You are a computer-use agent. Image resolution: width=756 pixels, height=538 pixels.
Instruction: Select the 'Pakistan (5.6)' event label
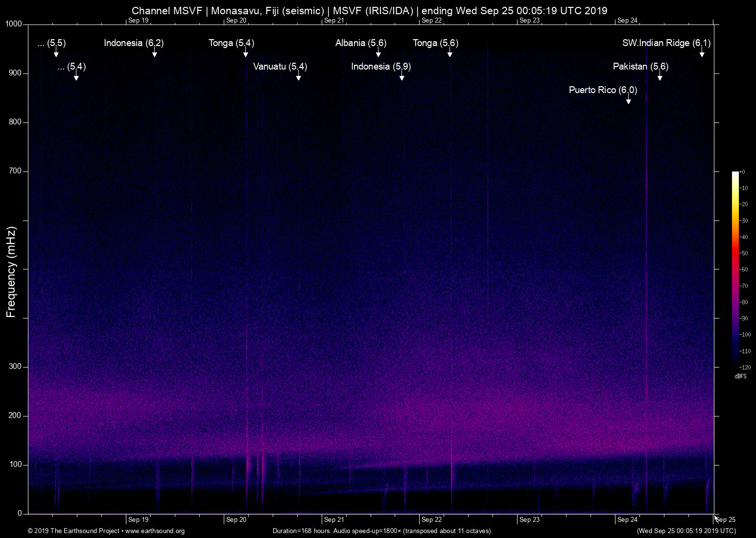[641, 67]
